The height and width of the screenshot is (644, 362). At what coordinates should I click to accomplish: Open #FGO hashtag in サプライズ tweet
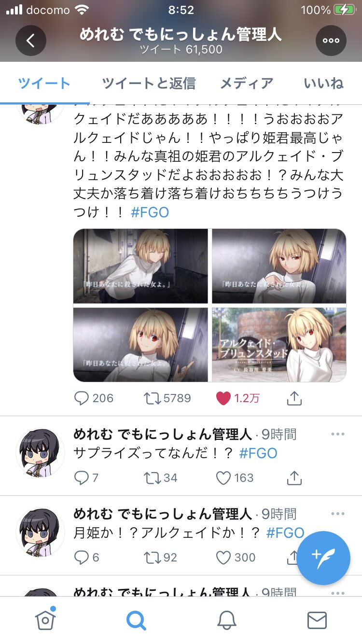pos(258,453)
